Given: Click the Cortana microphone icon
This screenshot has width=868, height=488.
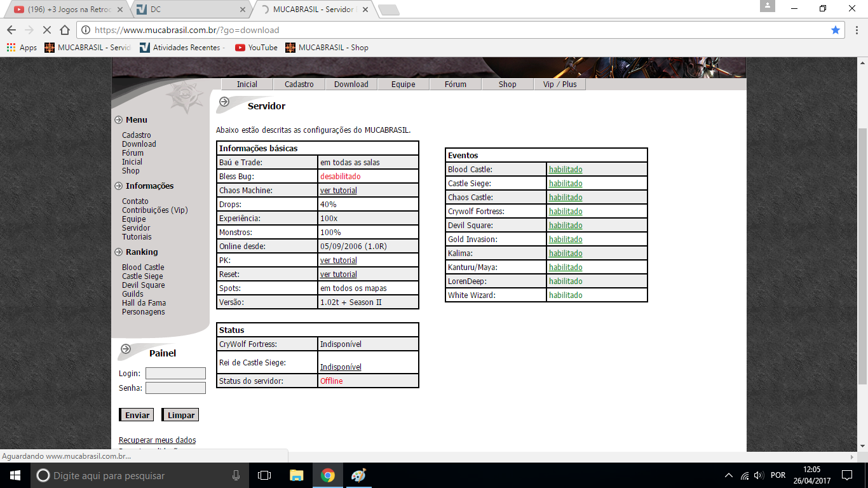Looking at the screenshot, I should [x=236, y=475].
